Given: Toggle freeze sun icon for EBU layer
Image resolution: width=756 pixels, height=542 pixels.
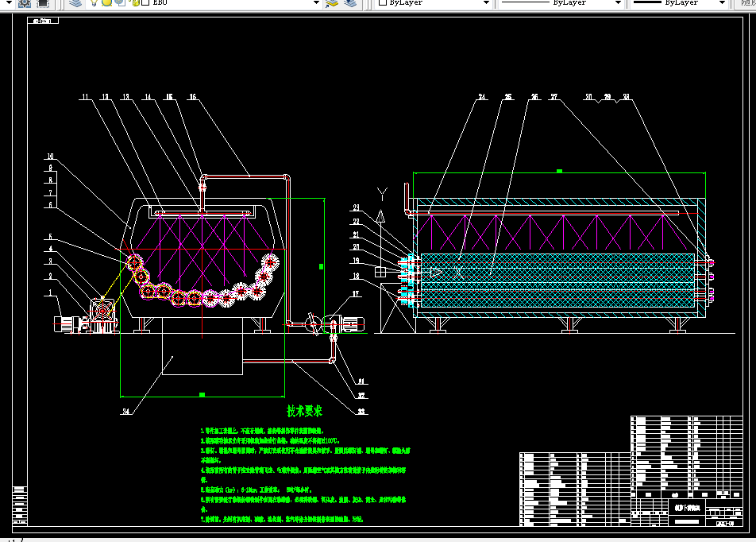Looking at the screenshot, I should click(106, 2).
